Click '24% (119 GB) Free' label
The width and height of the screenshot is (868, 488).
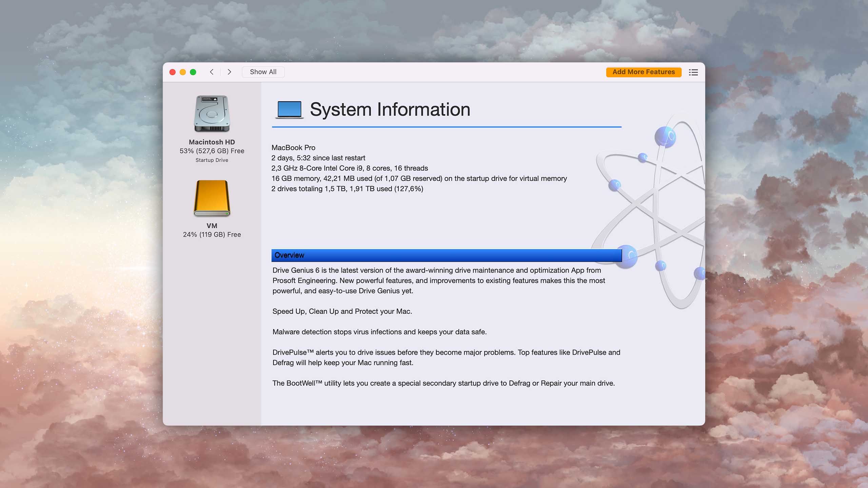coord(212,235)
